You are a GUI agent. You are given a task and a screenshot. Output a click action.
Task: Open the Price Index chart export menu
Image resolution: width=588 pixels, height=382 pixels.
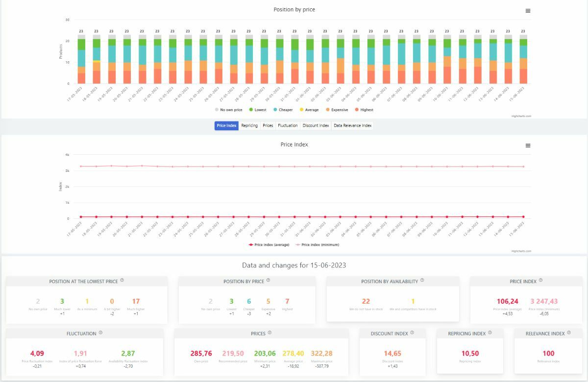528,145
